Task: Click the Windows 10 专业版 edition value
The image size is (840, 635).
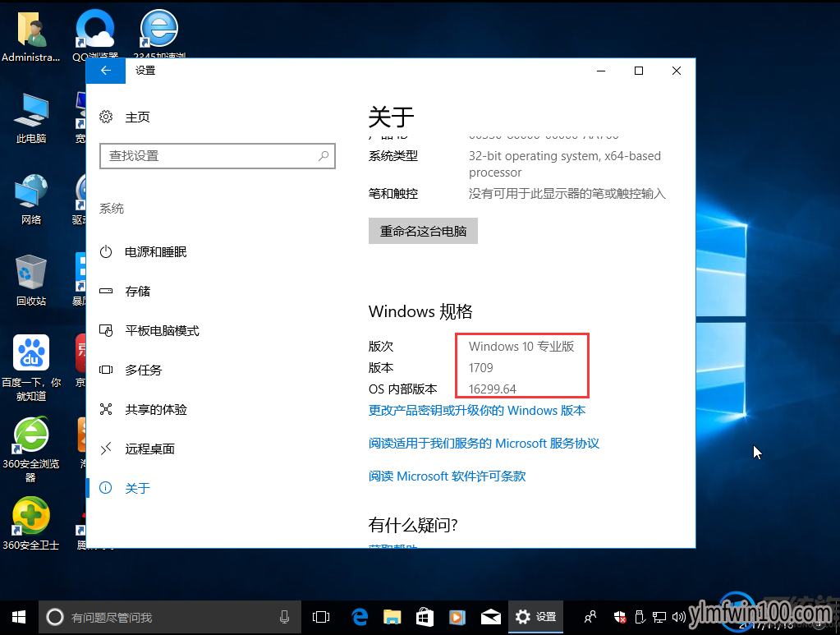Action: (x=521, y=346)
